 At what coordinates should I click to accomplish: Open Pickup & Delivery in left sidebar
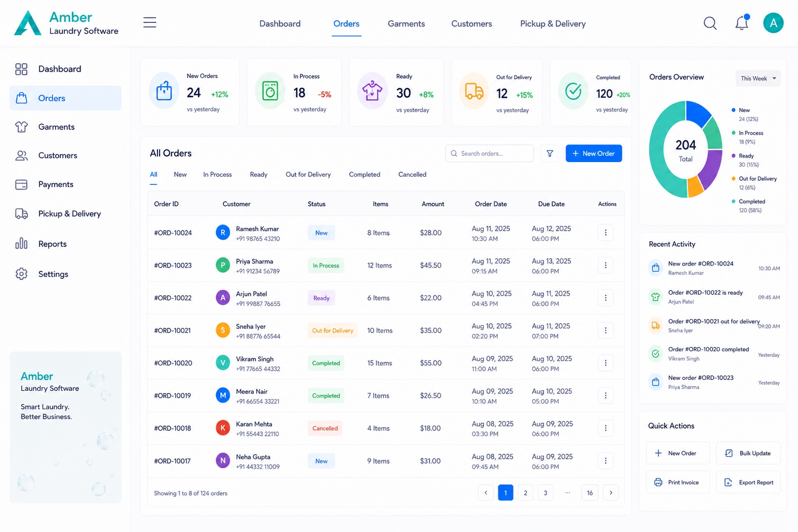pyautogui.click(x=66, y=214)
